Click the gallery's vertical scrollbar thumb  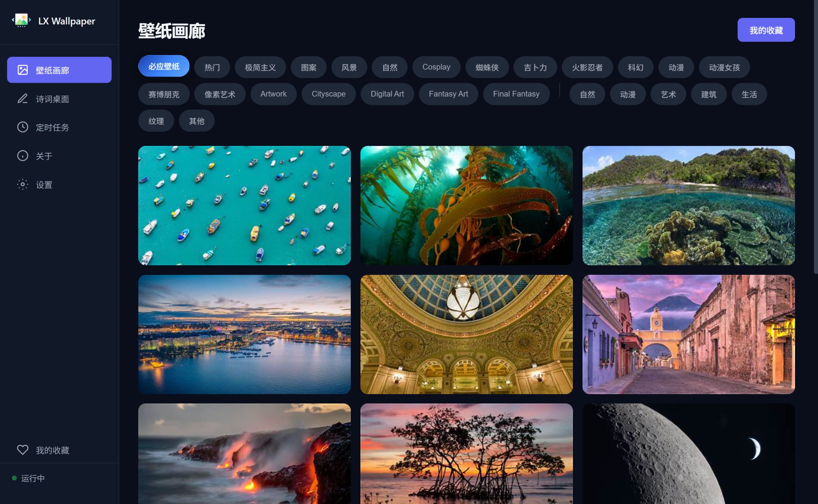816,137
